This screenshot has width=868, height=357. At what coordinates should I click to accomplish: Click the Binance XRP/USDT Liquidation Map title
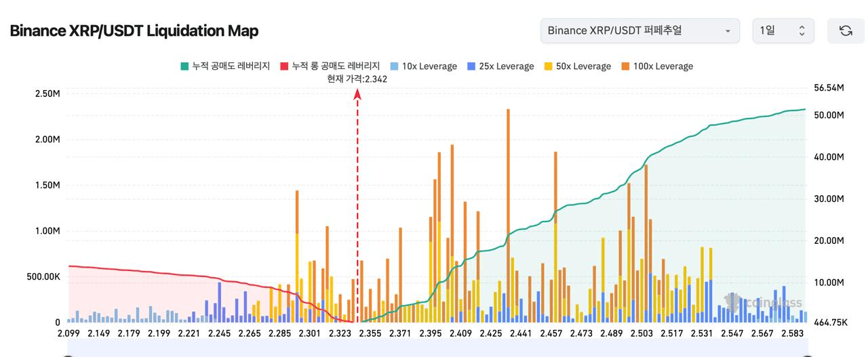tap(134, 30)
